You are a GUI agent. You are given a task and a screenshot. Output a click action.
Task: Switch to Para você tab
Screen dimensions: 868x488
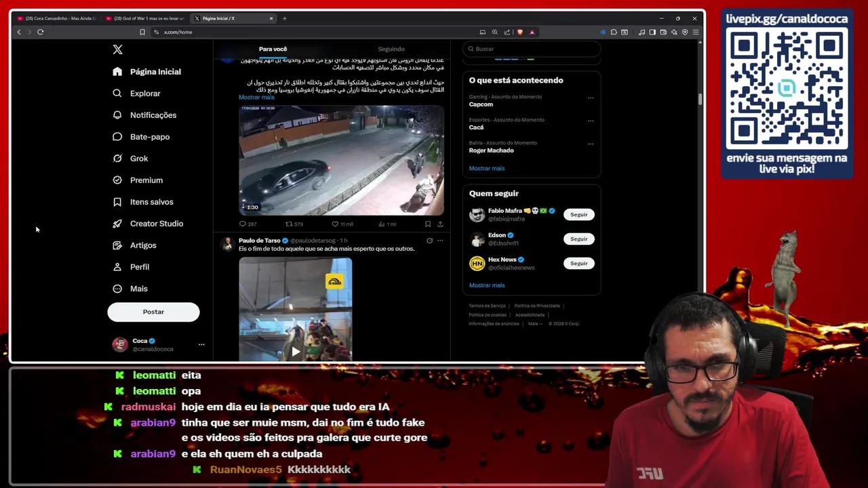(273, 49)
